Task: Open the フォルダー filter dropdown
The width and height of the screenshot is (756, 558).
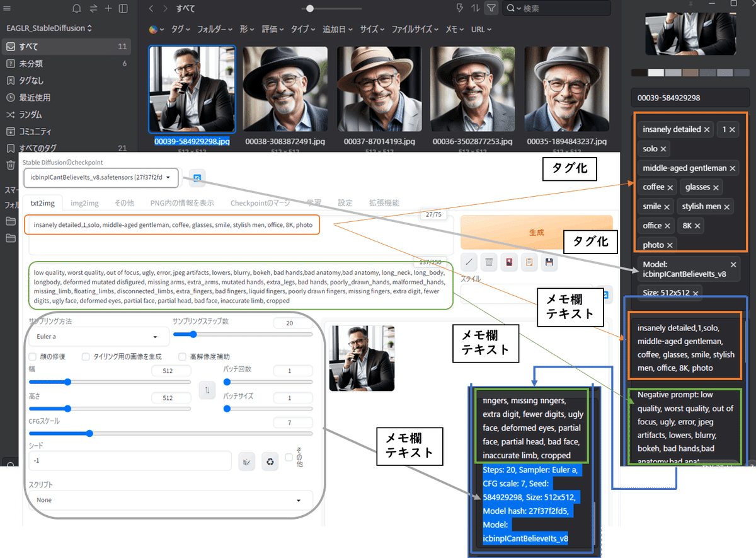Action: [x=215, y=29]
